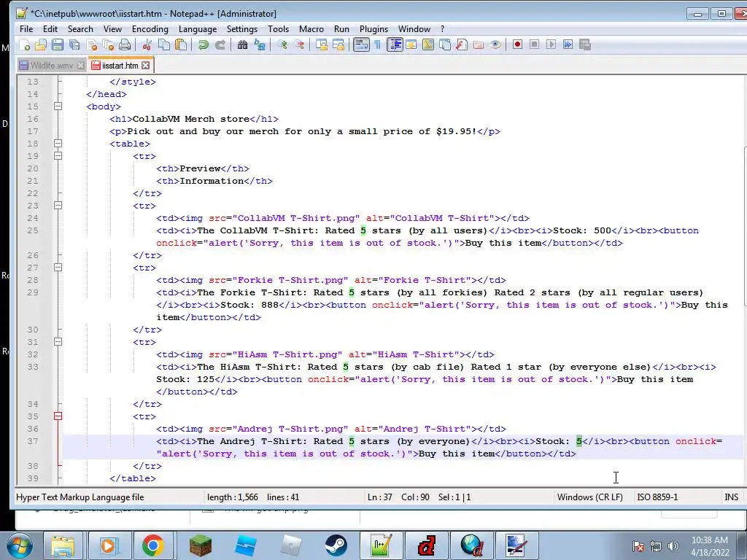Open the Plugins menu

(x=373, y=29)
